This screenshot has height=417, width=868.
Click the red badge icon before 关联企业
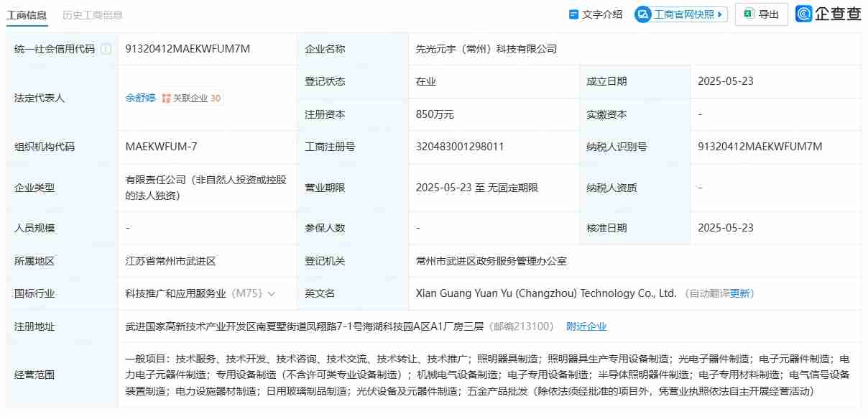click(x=166, y=98)
